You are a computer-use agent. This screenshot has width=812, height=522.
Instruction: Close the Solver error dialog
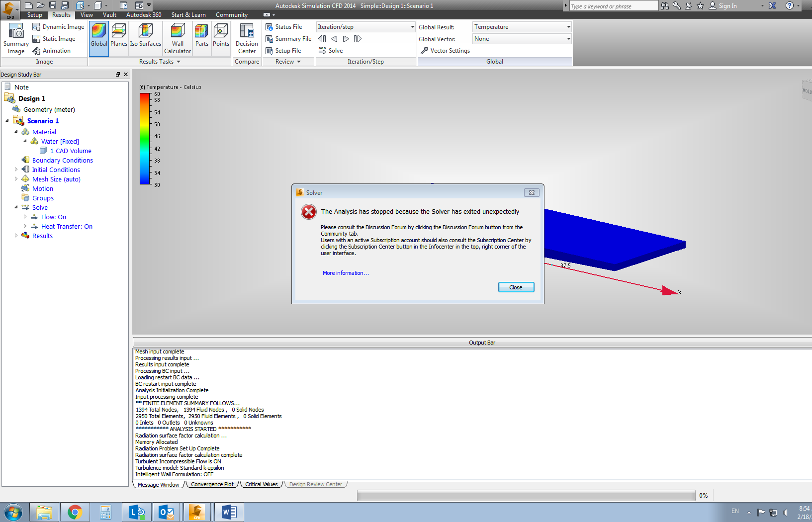[516, 287]
